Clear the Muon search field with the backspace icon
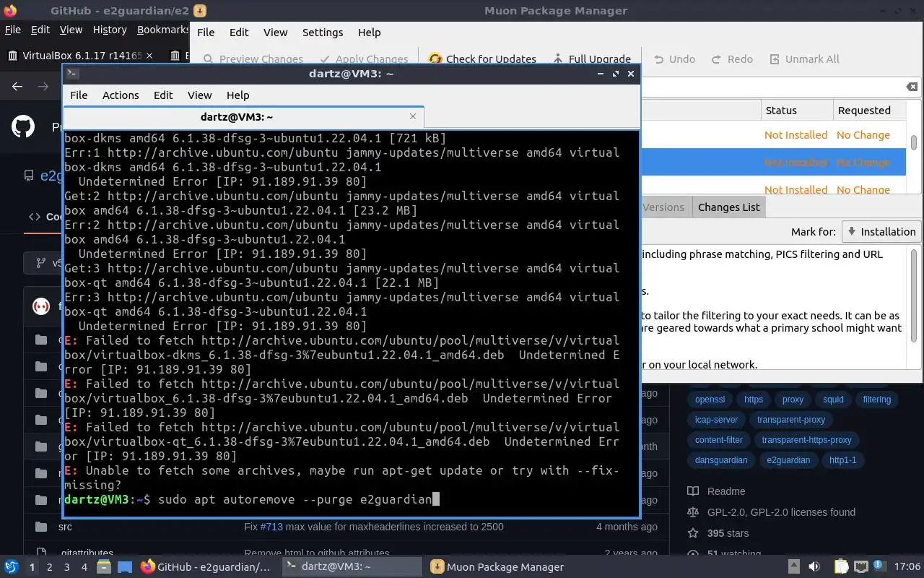The width and height of the screenshot is (924, 578). (x=912, y=87)
